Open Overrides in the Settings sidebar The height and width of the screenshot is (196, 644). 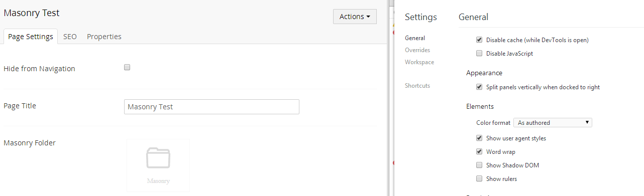(417, 50)
